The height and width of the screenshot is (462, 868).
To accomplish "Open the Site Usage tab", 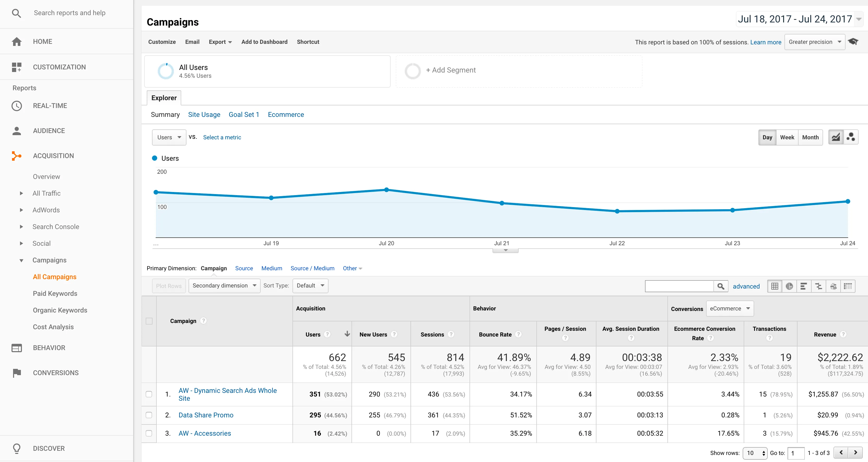I will pos(204,115).
